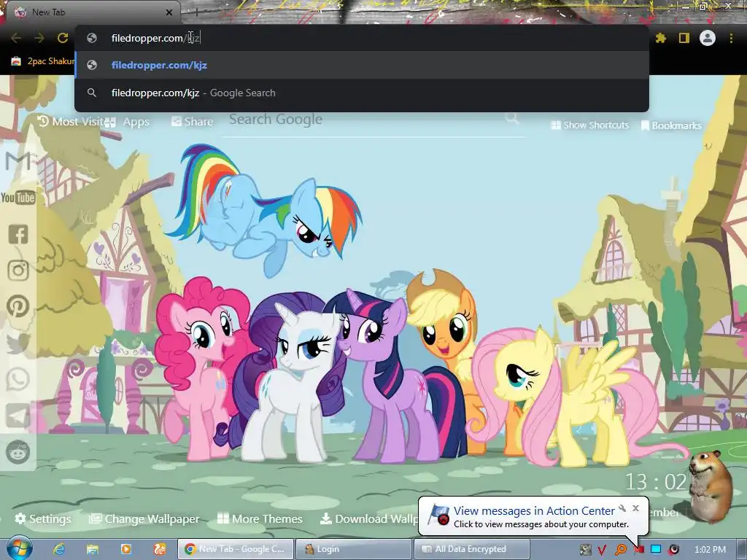Open the speaker volume tray icon
Image resolution: width=747 pixels, height=560 pixels.
tap(673, 550)
